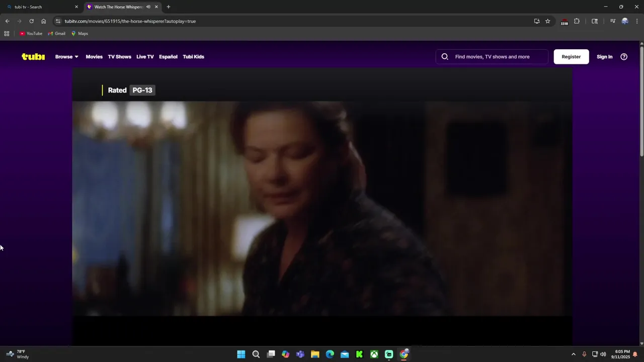Image resolution: width=644 pixels, height=362 pixels.
Task: Open Windows taskbar Search
Action: point(256,354)
